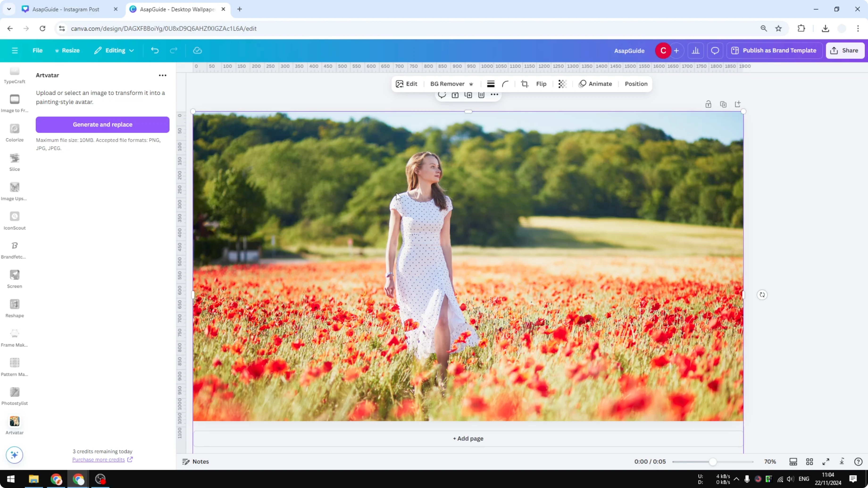This screenshot has width=868, height=488.
Task: Switch to the AsapGuide Instagram Post tab
Action: 66,9
